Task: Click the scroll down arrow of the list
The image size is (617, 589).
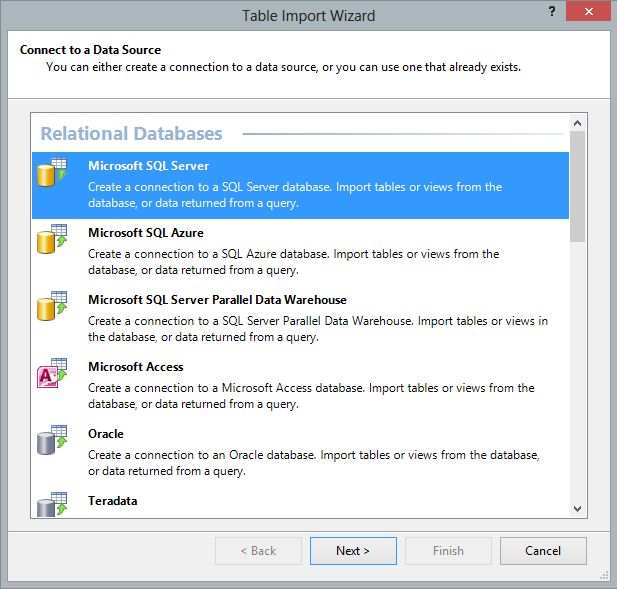Action: tap(577, 508)
